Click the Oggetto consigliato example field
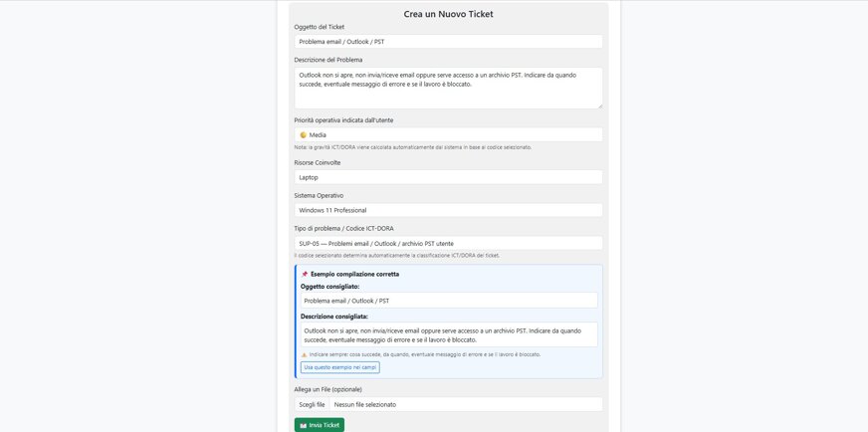The image size is (868, 432). coord(449,301)
